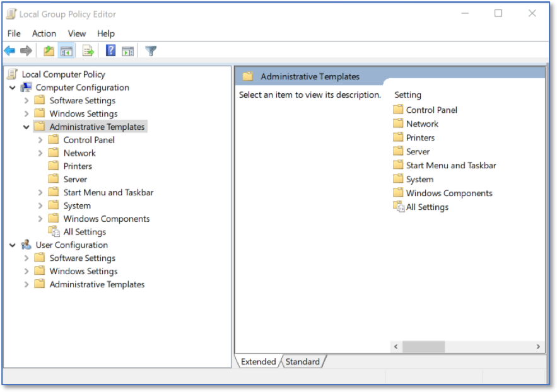Image resolution: width=557 pixels, height=392 pixels.
Task: Select Windows Components label in tree
Action: point(107,219)
